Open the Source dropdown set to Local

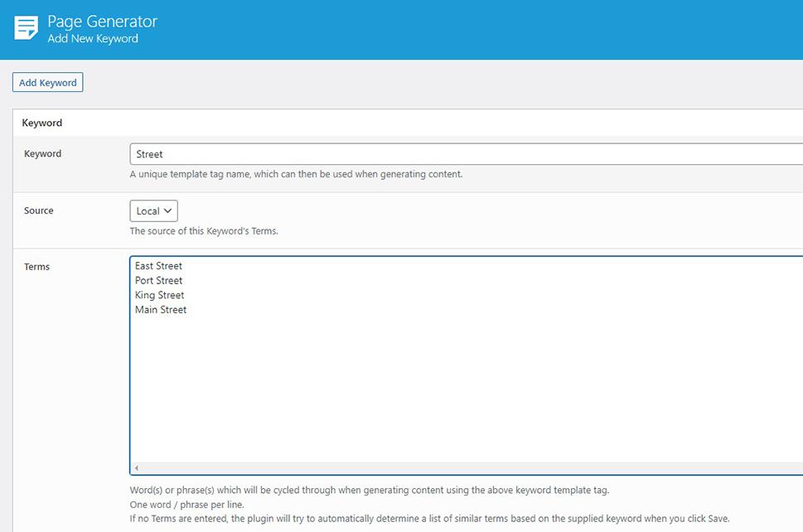tap(153, 211)
